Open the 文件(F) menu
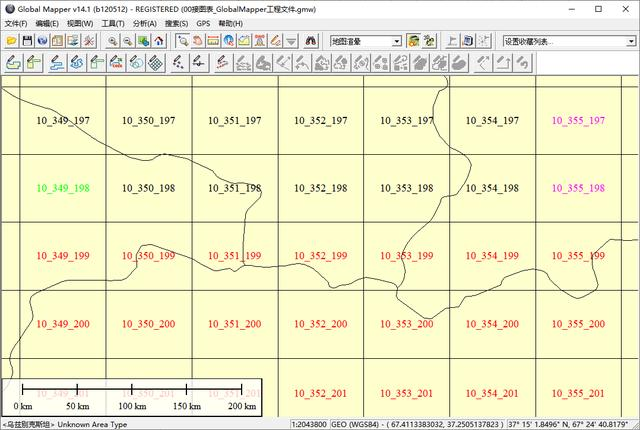 coord(16,24)
